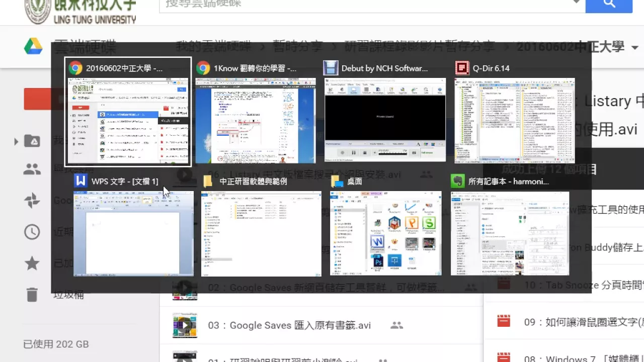
Task: Select the WPS 文字 文檔 1 thumbnail
Action: click(x=133, y=234)
